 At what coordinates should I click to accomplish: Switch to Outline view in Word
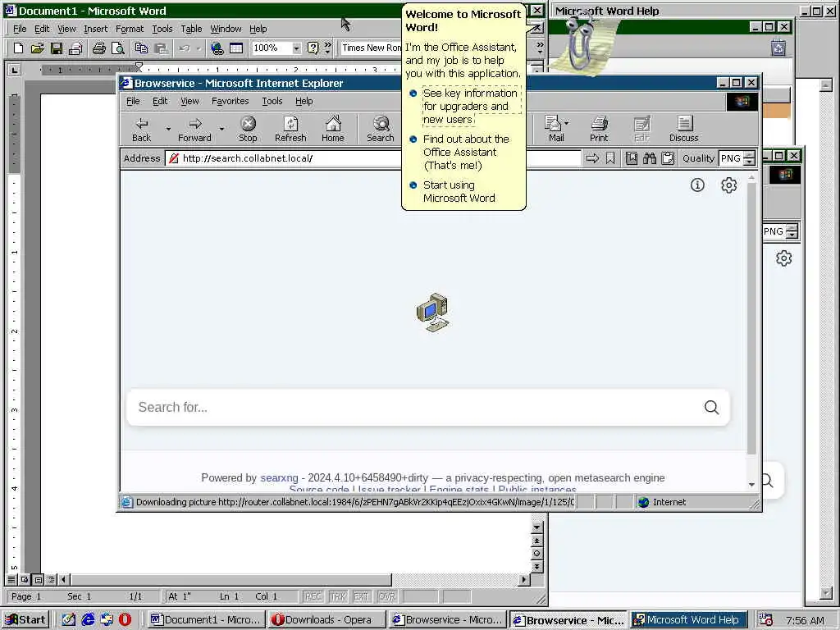click(52, 580)
